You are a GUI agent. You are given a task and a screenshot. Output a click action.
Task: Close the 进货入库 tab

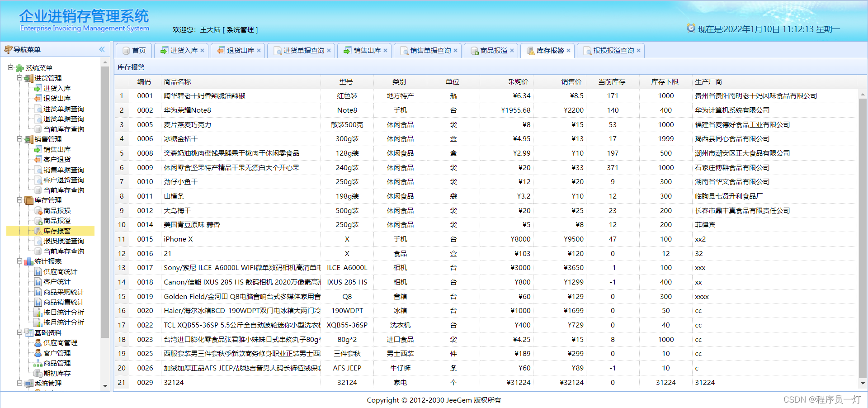[202, 51]
